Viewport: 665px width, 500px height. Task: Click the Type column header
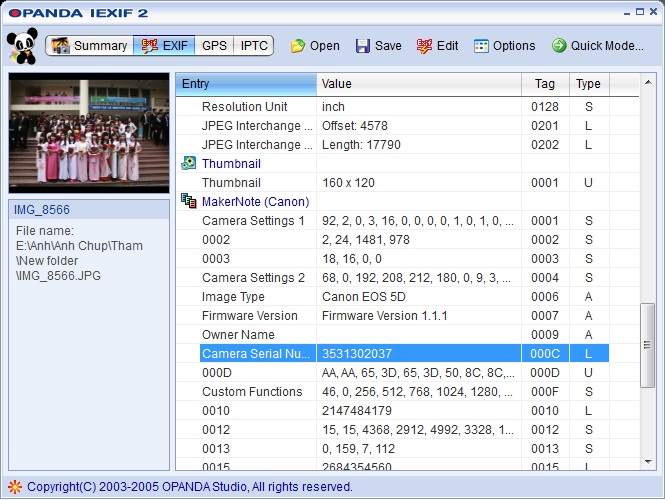click(x=589, y=84)
